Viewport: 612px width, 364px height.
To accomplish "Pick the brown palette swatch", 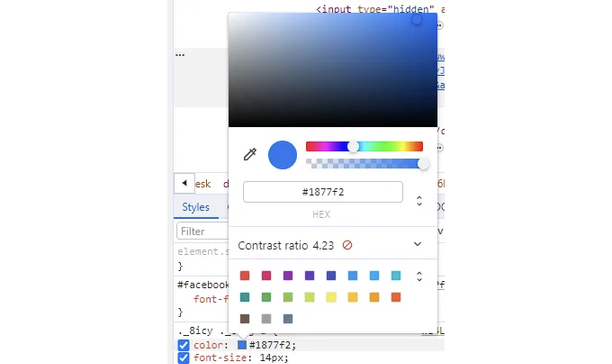I will click(245, 319).
